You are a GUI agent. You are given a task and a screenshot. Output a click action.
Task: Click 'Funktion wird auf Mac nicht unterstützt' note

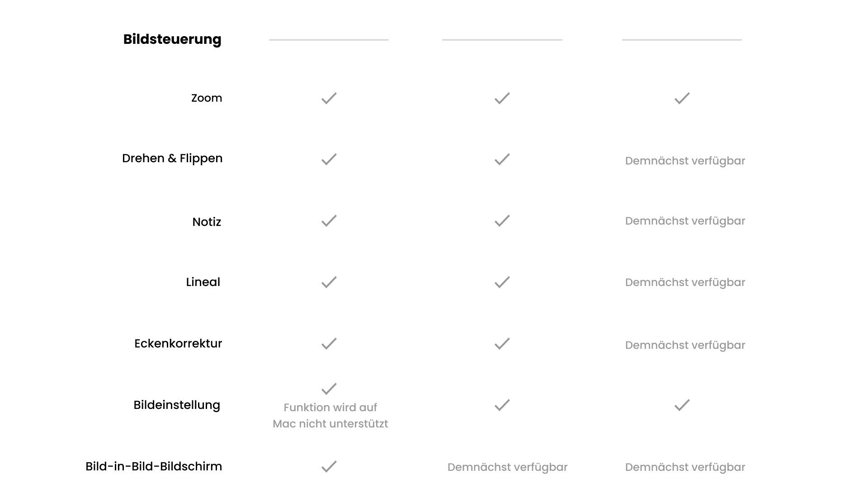tap(330, 416)
